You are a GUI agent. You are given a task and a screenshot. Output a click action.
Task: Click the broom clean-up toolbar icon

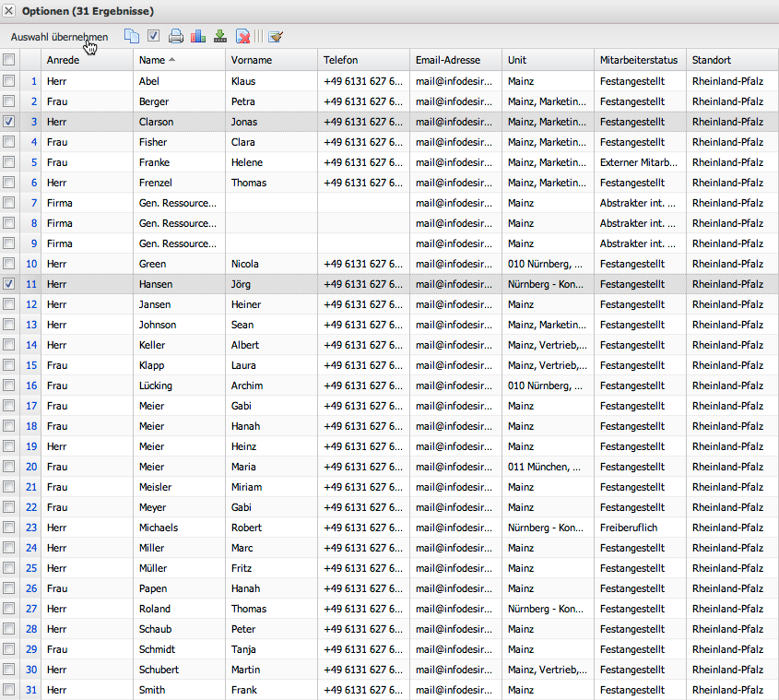(x=275, y=37)
